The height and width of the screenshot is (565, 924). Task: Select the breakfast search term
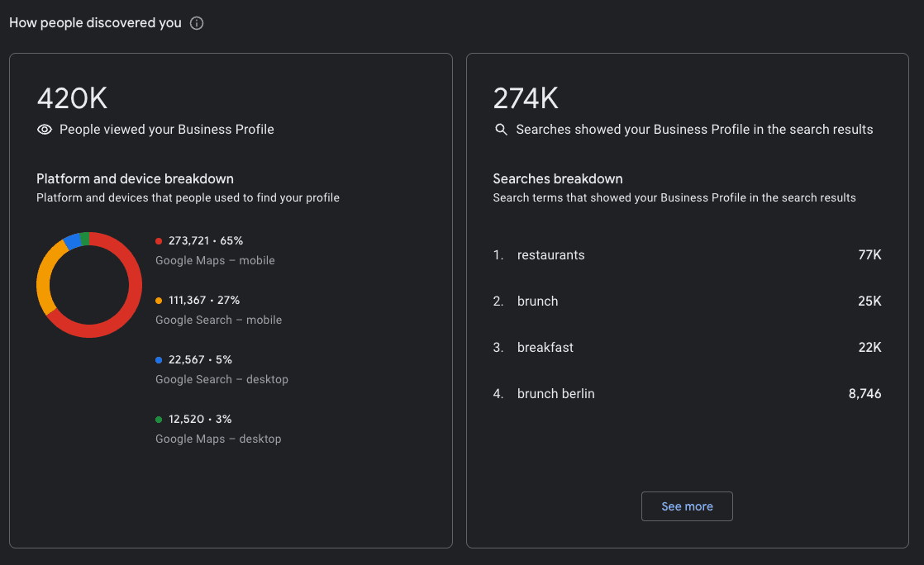click(545, 348)
